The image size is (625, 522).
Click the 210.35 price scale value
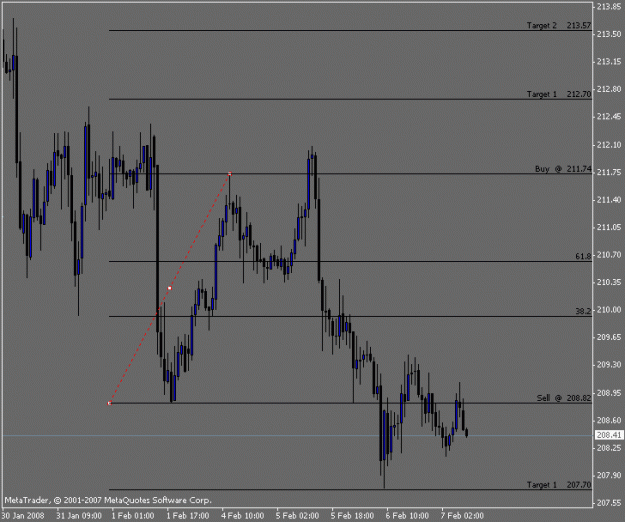(x=609, y=283)
